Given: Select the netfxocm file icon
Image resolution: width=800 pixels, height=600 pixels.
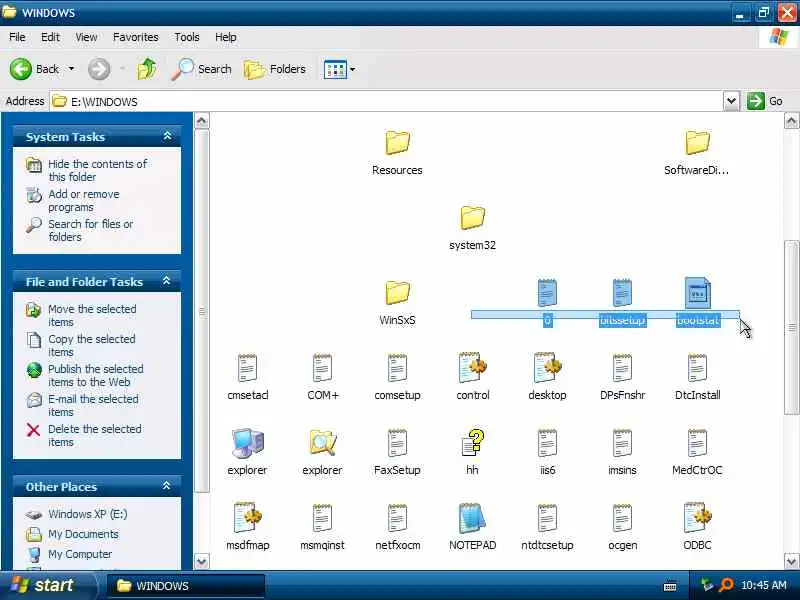Looking at the screenshot, I should tap(397, 517).
